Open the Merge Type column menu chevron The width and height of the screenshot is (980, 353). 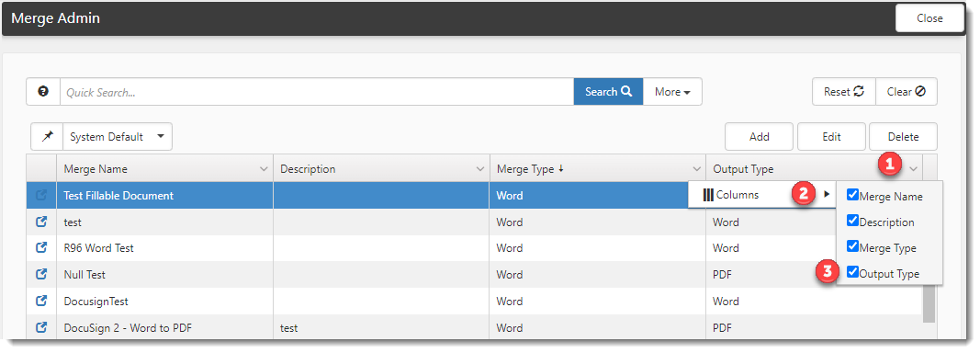(696, 169)
